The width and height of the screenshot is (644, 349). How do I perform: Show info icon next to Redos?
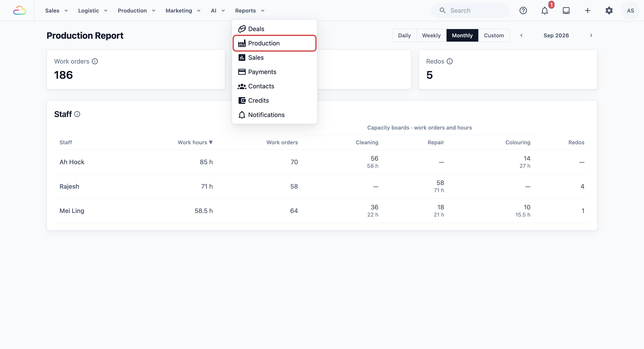(x=449, y=61)
